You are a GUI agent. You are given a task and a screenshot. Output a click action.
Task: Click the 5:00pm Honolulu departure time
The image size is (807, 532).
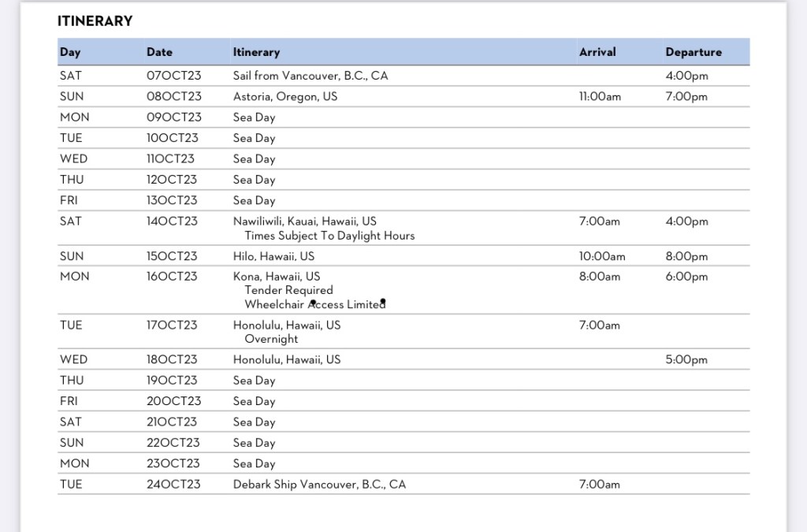pyautogui.click(x=686, y=360)
